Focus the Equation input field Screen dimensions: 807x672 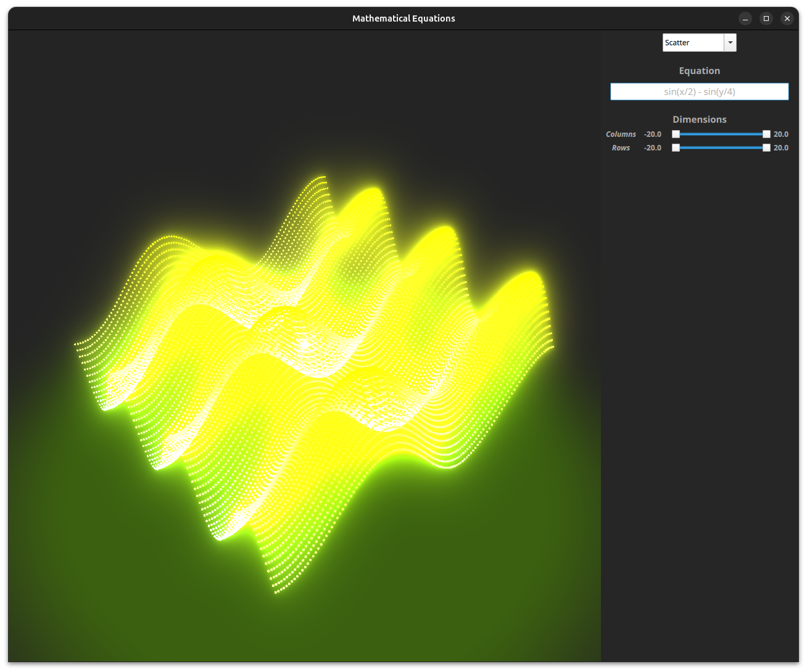(699, 92)
